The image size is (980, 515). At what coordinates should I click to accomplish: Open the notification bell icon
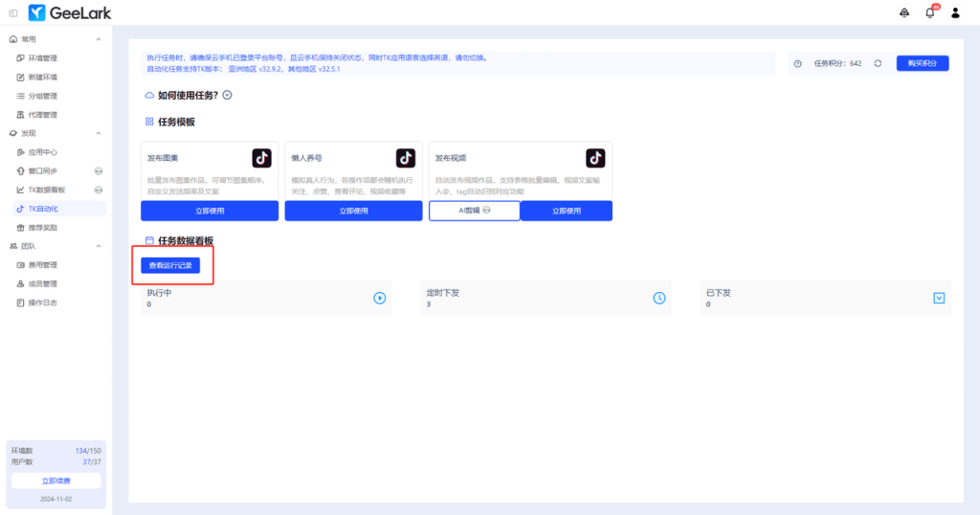point(929,12)
